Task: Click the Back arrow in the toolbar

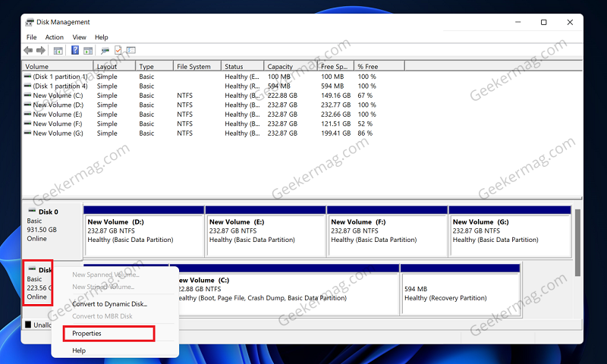Action: click(28, 50)
